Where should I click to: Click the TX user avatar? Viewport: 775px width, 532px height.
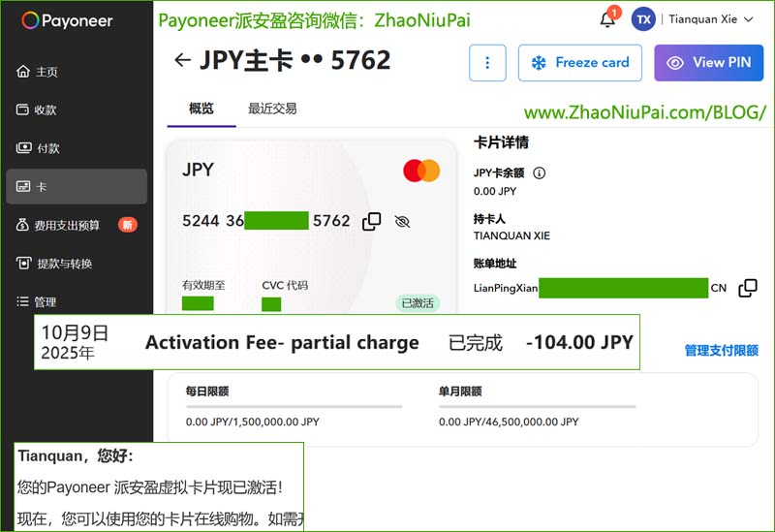tap(643, 19)
